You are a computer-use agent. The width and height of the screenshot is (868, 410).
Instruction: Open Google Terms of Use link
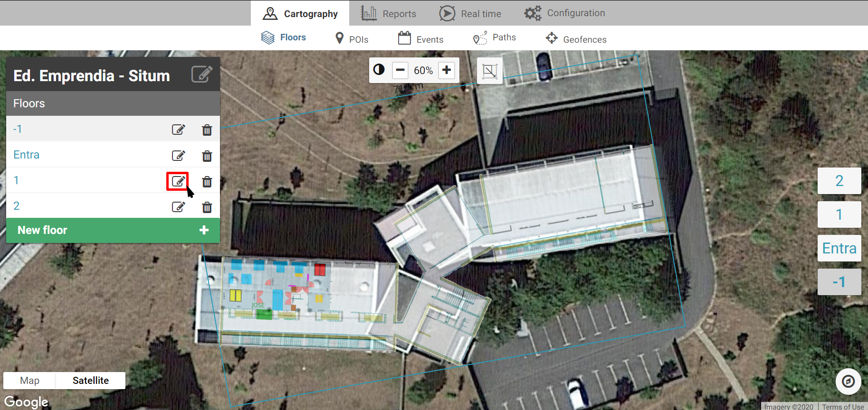tap(843, 407)
